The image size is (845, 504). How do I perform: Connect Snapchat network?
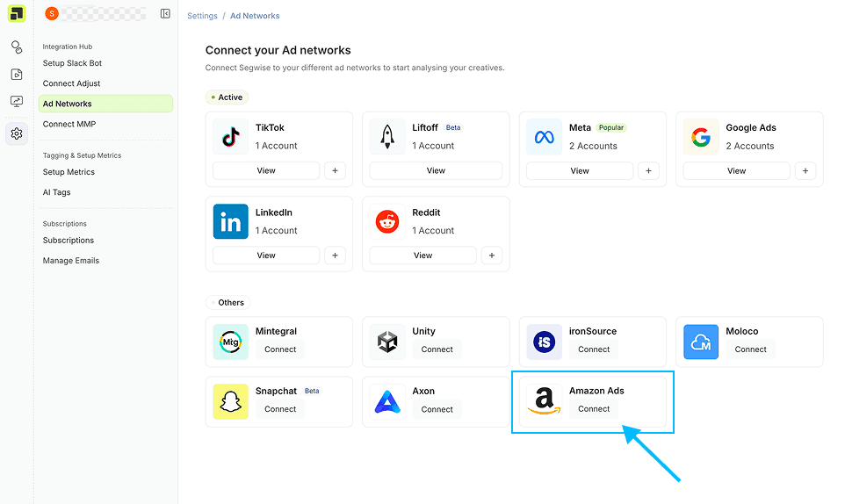280,409
